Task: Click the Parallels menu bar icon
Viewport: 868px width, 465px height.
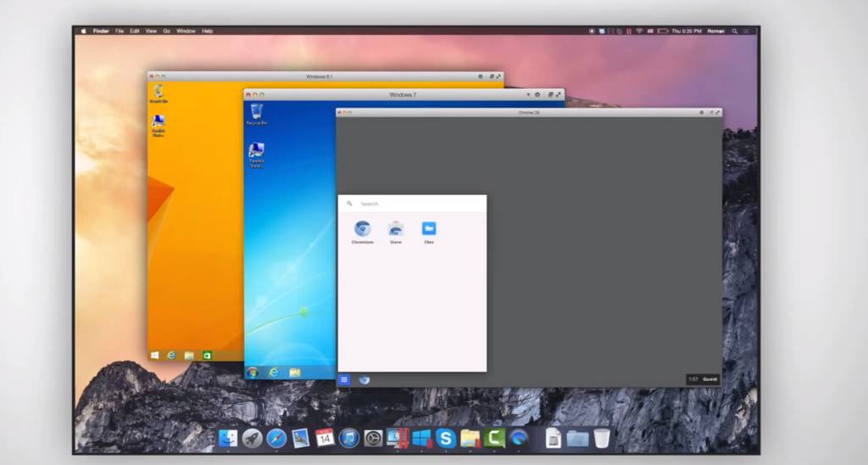Action: [629, 31]
